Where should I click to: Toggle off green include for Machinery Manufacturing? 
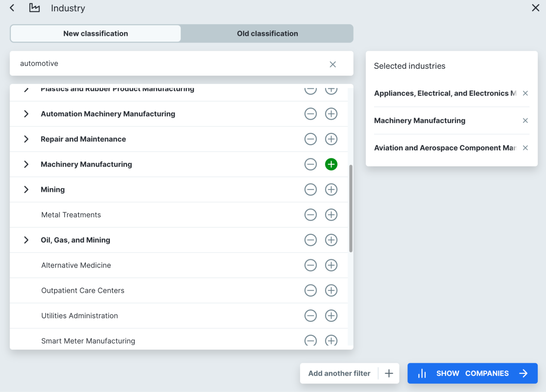click(331, 164)
